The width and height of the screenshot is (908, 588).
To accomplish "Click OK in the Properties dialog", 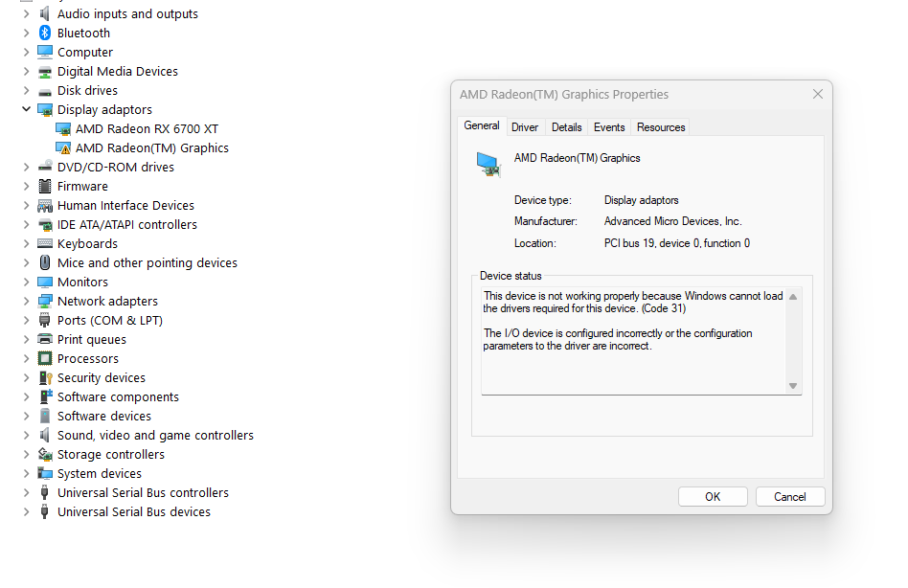I will click(713, 497).
